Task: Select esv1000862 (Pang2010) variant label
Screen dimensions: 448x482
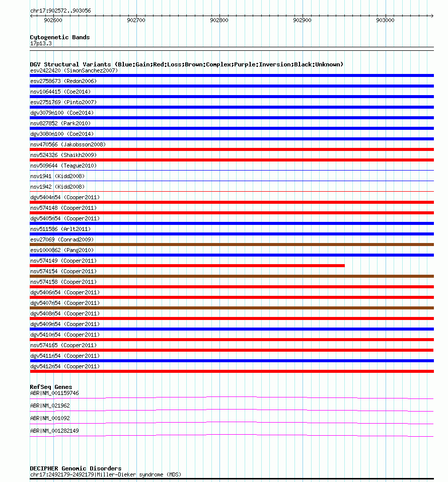Action: pos(62,250)
